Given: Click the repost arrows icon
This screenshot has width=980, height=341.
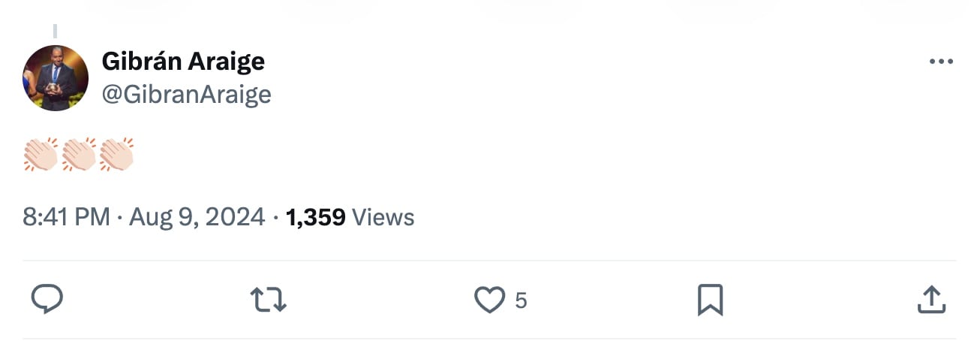Looking at the screenshot, I should [268, 300].
